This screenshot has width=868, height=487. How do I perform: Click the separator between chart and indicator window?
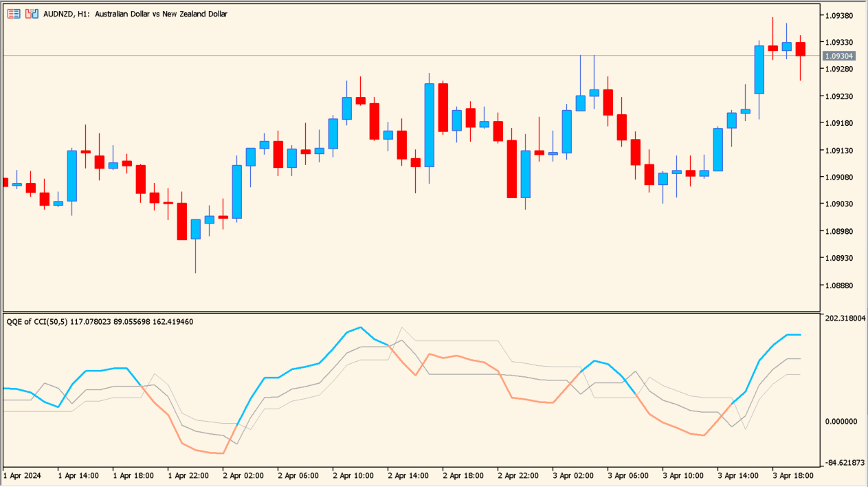click(x=412, y=311)
